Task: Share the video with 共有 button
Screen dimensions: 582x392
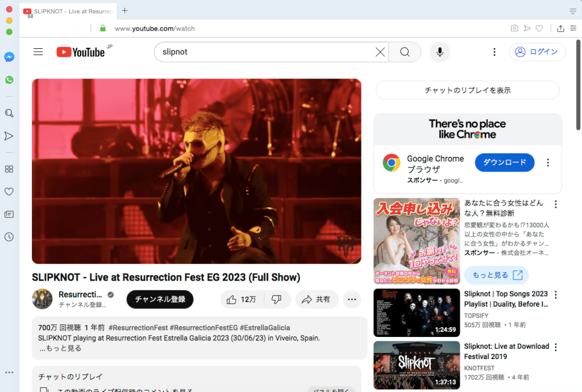Action: pos(317,299)
